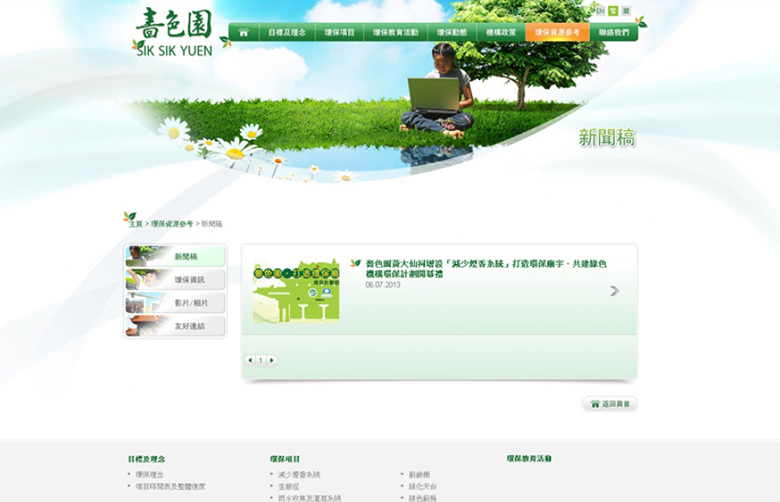
Task: Open the 環保教育活動 navigation item
Action: coord(395,32)
